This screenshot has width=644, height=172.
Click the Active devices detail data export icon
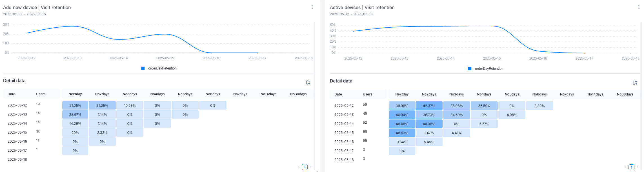point(635,83)
